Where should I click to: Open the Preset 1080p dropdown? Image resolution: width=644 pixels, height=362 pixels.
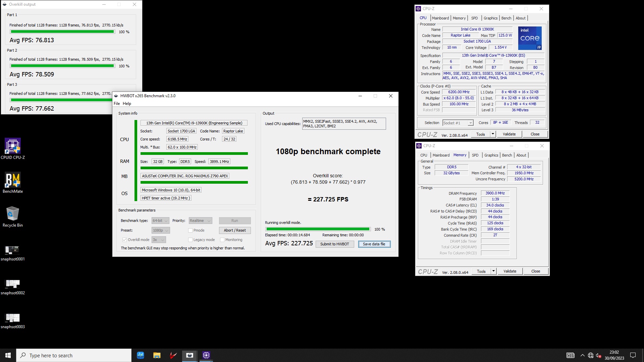161,230
